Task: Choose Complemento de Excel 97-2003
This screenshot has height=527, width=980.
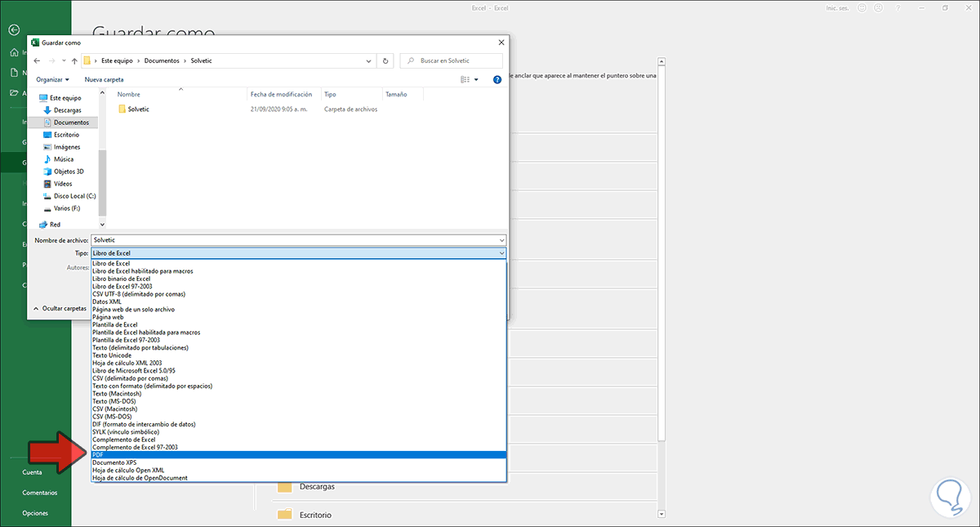Action: click(x=299, y=447)
